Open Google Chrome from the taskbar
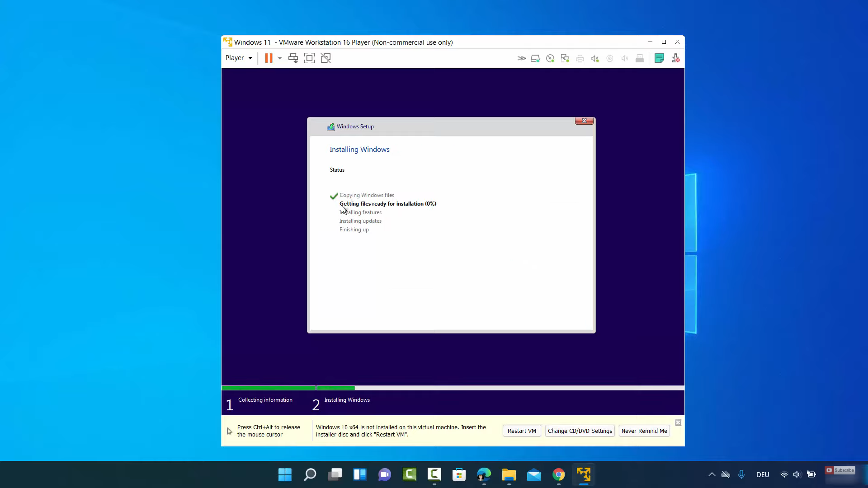 [559, 474]
